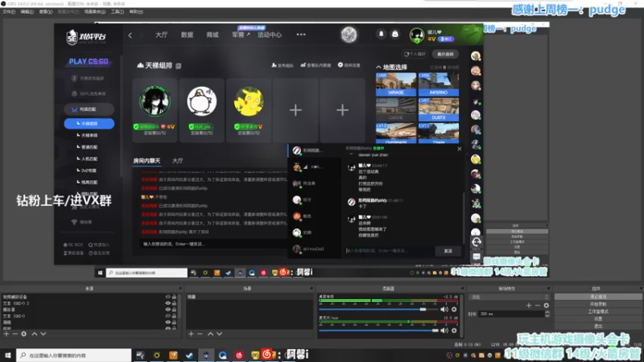The image size is (644, 362).
Task: Open NetEase Cloud Music on the taskbar
Action: click(x=239, y=355)
